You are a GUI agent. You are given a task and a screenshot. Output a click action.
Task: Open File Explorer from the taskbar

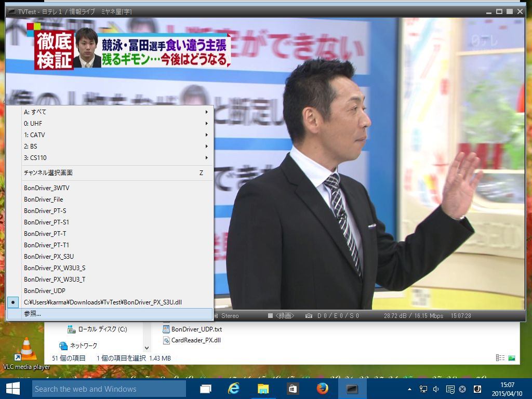263,389
